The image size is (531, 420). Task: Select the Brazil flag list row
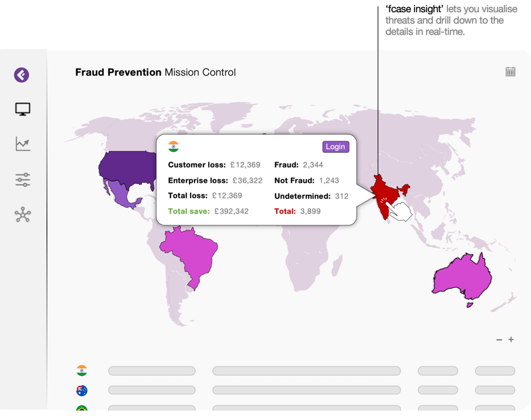tap(82, 409)
